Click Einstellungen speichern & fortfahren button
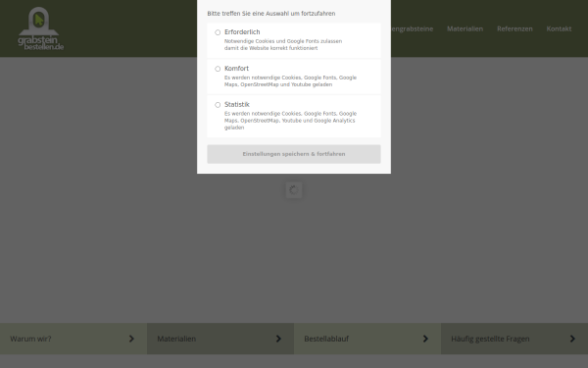Image resolution: width=588 pixels, height=368 pixels. click(294, 154)
